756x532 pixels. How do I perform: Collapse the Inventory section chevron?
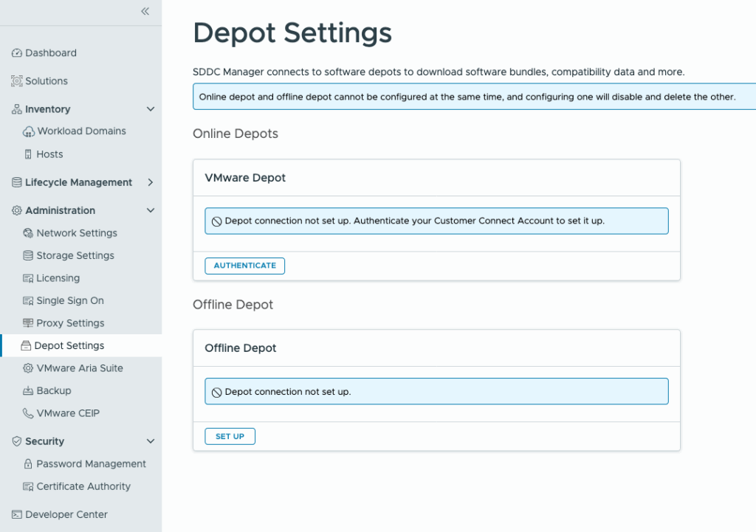(151, 109)
